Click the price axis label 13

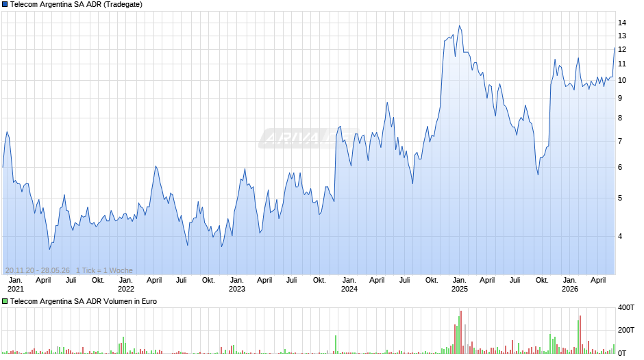[x=622, y=36]
